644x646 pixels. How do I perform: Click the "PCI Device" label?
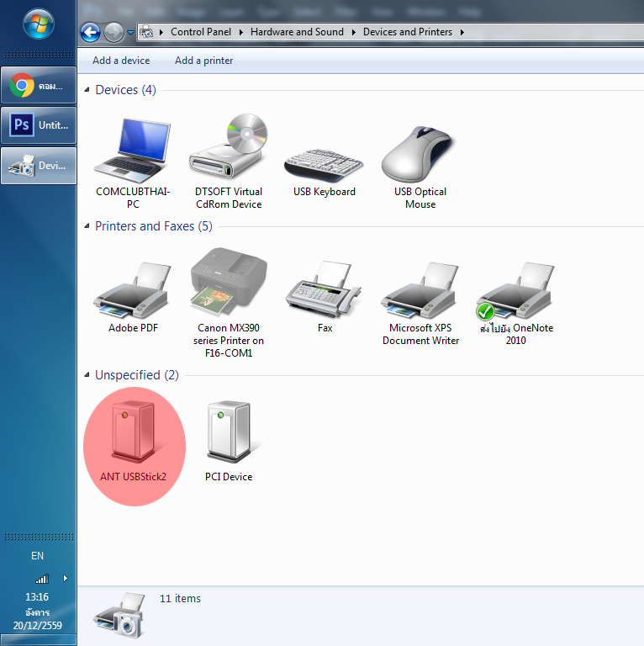coord(229,477)
